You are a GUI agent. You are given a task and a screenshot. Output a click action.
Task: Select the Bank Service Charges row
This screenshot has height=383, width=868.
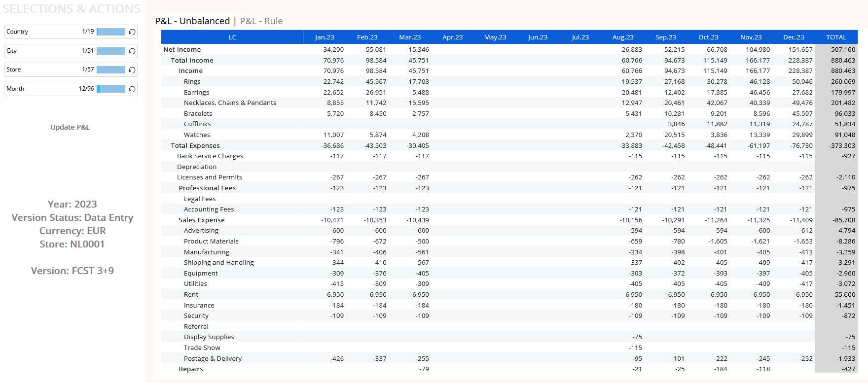pyautogui.click(x=210, y=156)
